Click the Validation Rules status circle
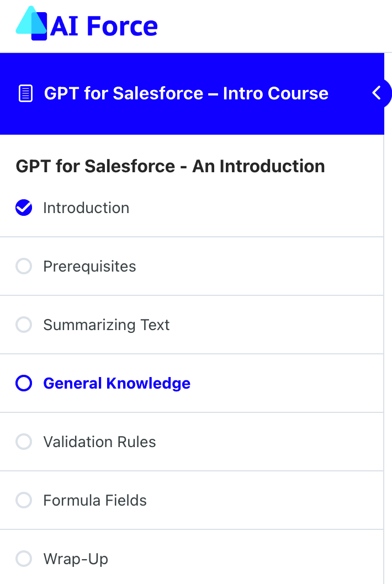Image resolution: width=392 pixels, height=584 pixels. point(24,442)
